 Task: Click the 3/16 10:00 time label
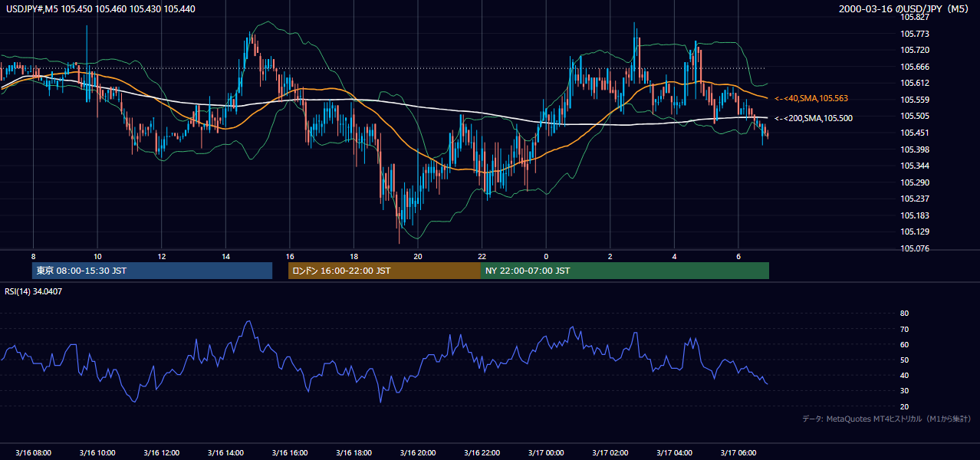(x=97, y=452)
